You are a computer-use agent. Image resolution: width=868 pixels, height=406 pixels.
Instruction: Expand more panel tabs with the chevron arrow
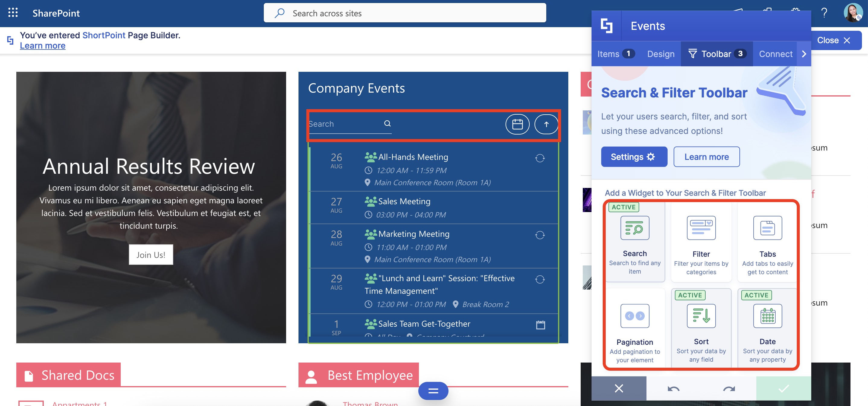804,53
